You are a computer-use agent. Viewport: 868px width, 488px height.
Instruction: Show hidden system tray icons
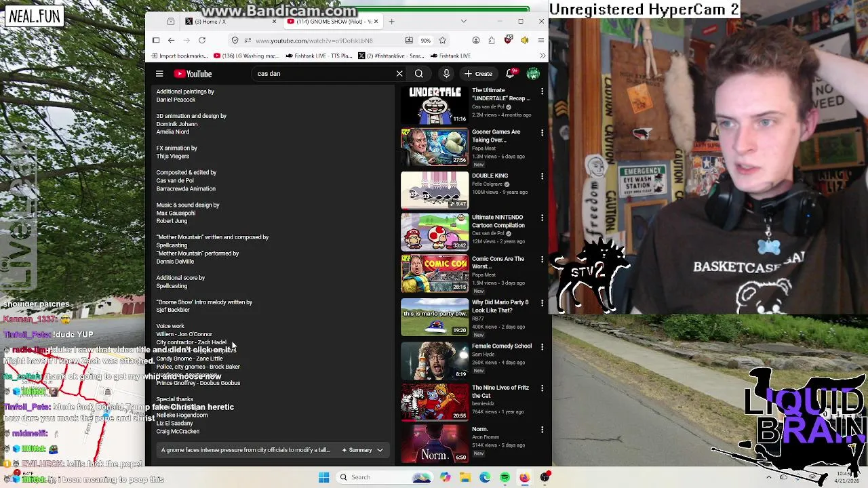tap(768, 477)
